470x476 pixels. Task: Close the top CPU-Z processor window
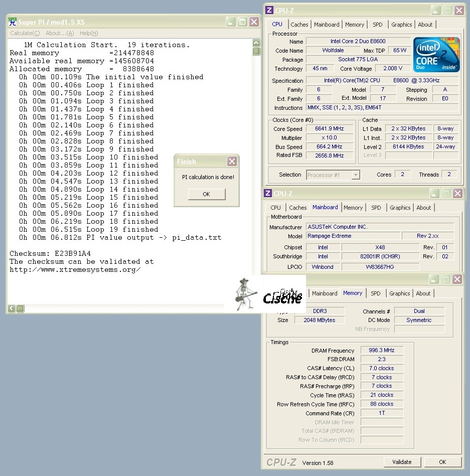pyautogui.click(x=459, y=11)
